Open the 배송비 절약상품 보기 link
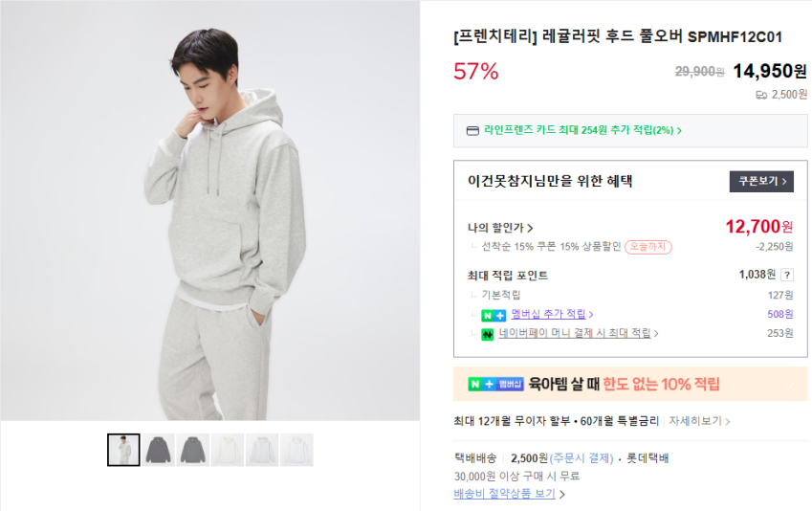Screen dimensions: 812x511 tap(509, 494)
